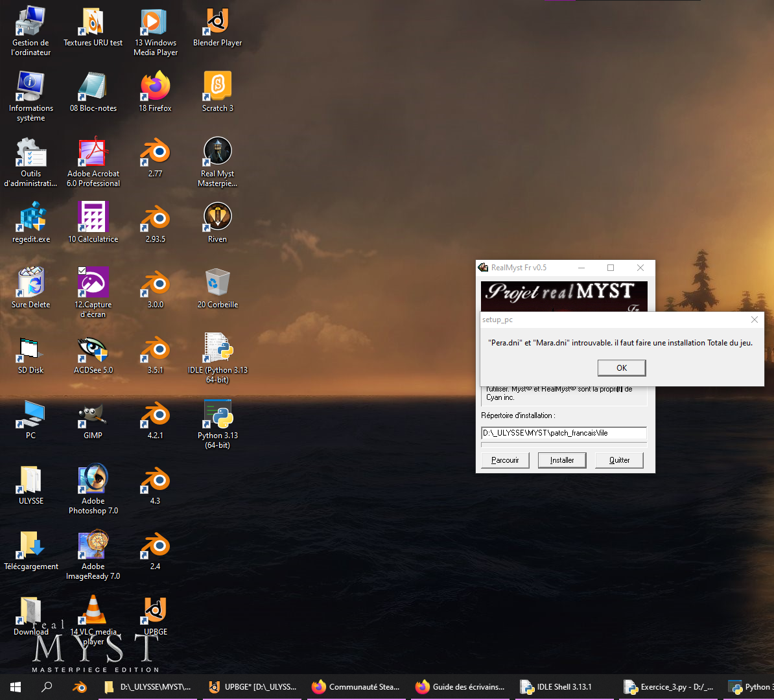Select the Adobe Photoshop 7.0 desktop icon
Screen dimensions: 774x700
pyautogui.click(x=93, y=489)
